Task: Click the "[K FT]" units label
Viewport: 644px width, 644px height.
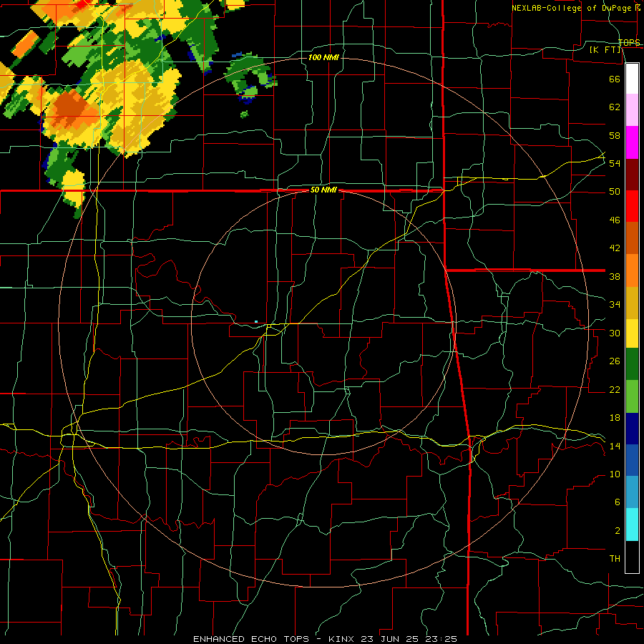Action: (605, 50)
